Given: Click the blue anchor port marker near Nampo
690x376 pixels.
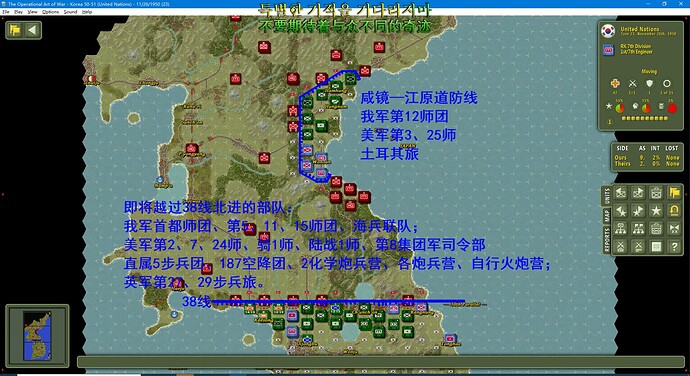Looking at the screenshot, I should click(160, 180).
